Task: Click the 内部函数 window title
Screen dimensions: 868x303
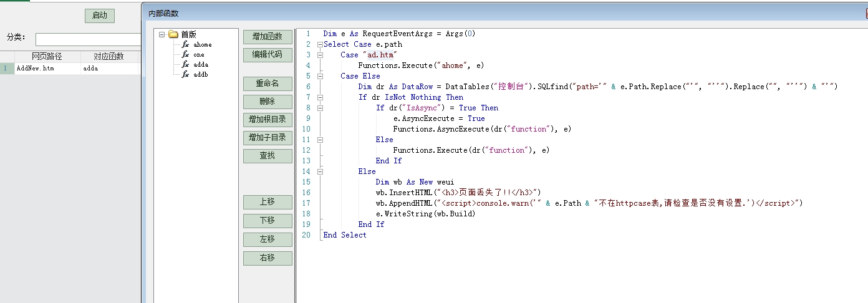Action: pos(163,13)
